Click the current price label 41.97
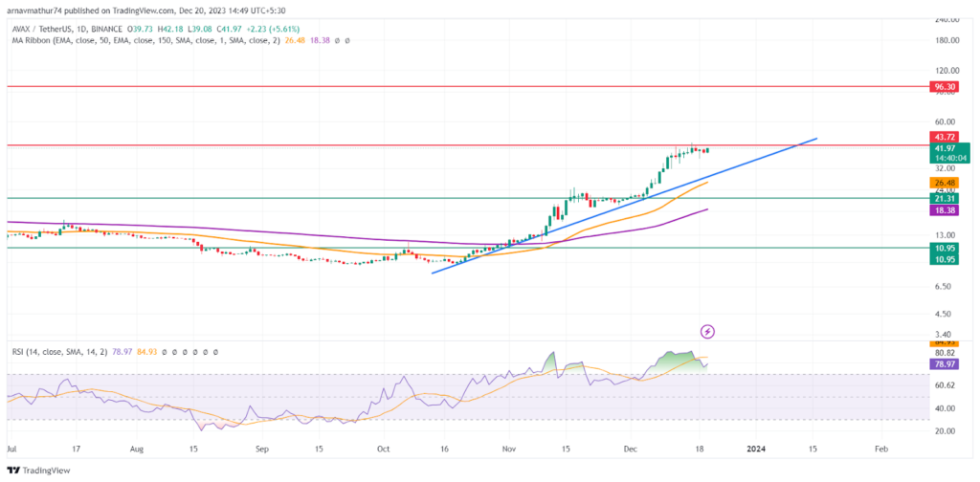 (946, 148)
